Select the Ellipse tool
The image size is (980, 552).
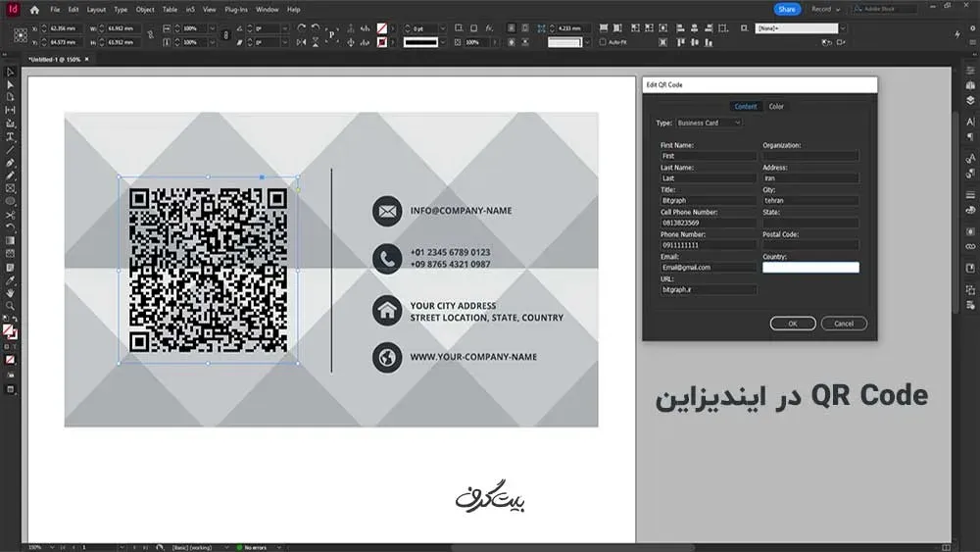pos(10,201)
